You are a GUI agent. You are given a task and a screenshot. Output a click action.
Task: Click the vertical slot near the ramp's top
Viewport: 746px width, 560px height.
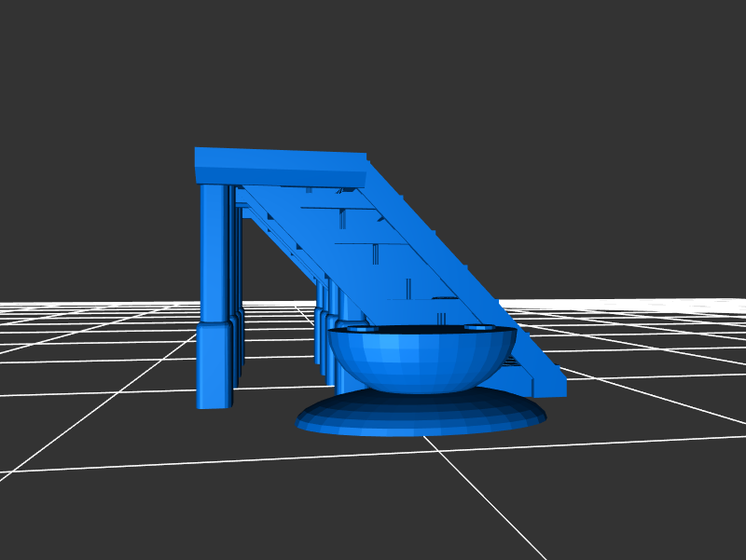[x=343, y=219]
